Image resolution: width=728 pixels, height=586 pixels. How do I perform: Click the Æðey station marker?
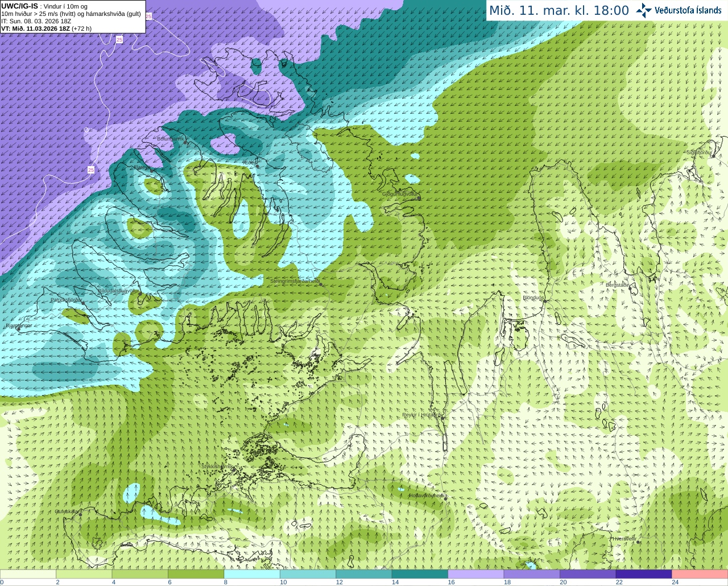257,166
